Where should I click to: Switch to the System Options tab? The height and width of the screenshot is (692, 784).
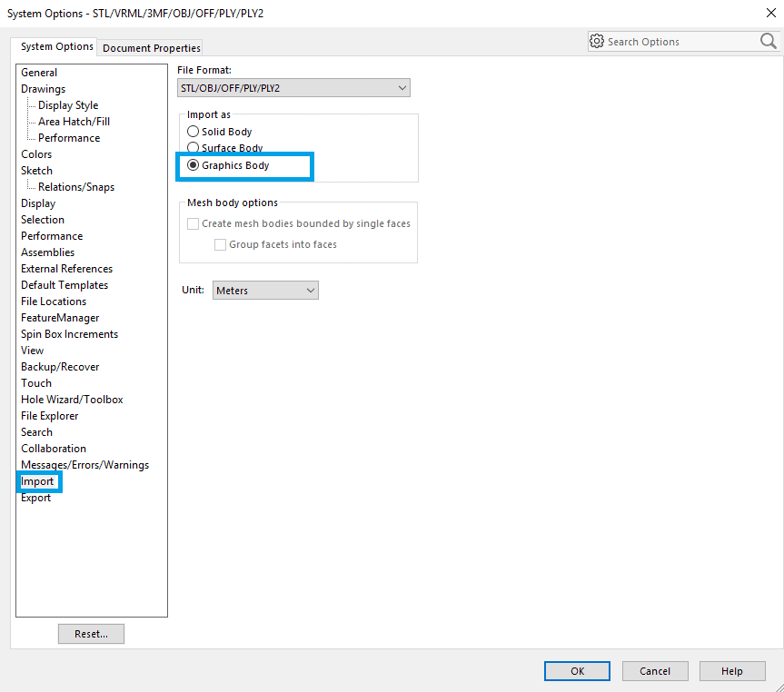point(56,46)
